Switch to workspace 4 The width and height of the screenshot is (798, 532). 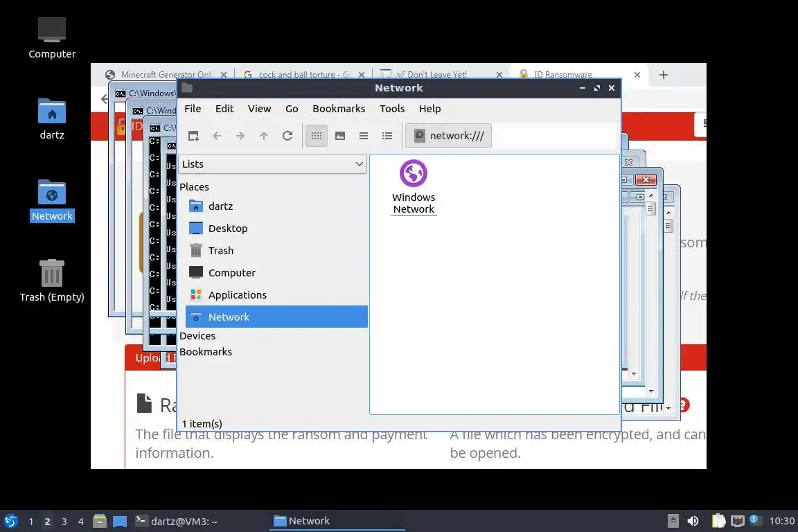[81, 522]
